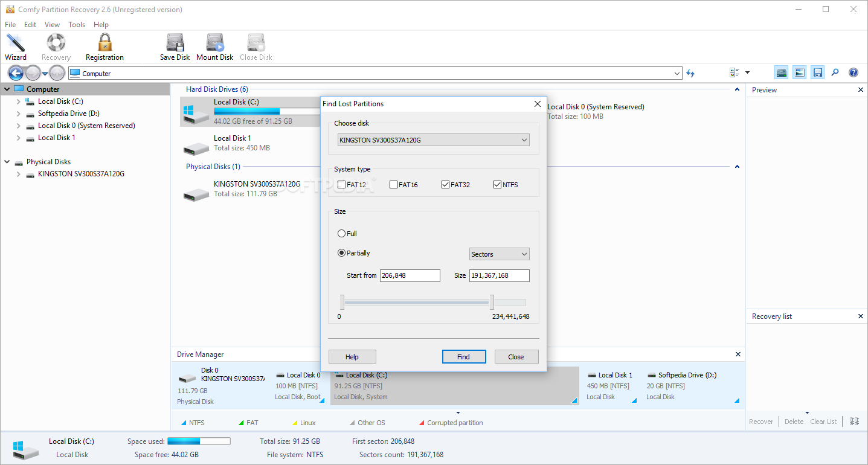
Task: Click the Find button
Action: tap(464, 356)
